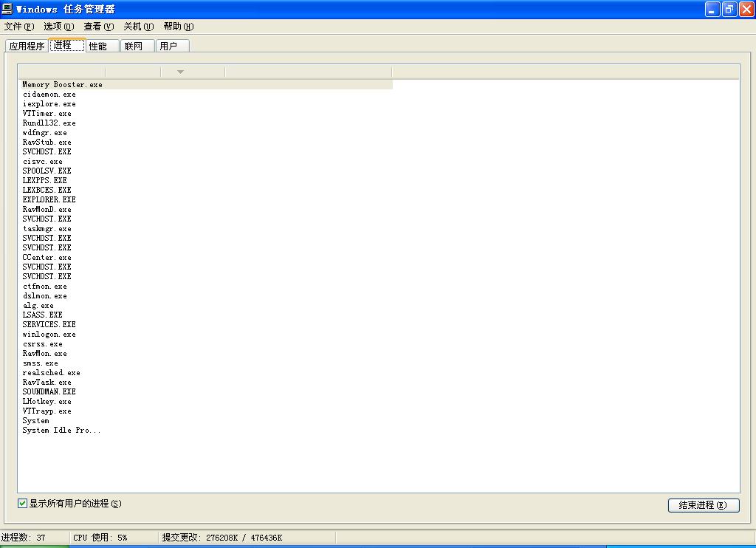Select the wdfmgr.exe process
Image resolution: width=756 pixels, height=548 pixels.
(45, 133)
